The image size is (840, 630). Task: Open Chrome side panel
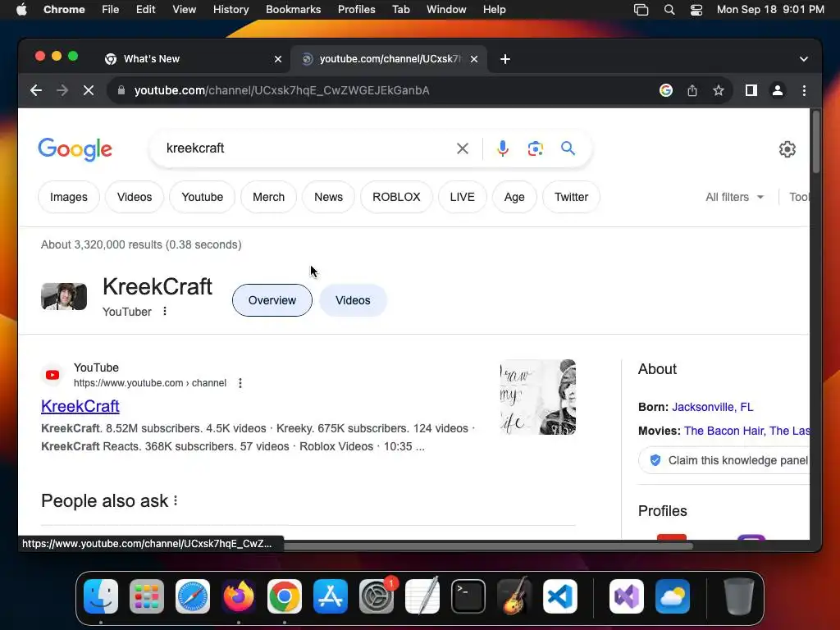(751, 90)
